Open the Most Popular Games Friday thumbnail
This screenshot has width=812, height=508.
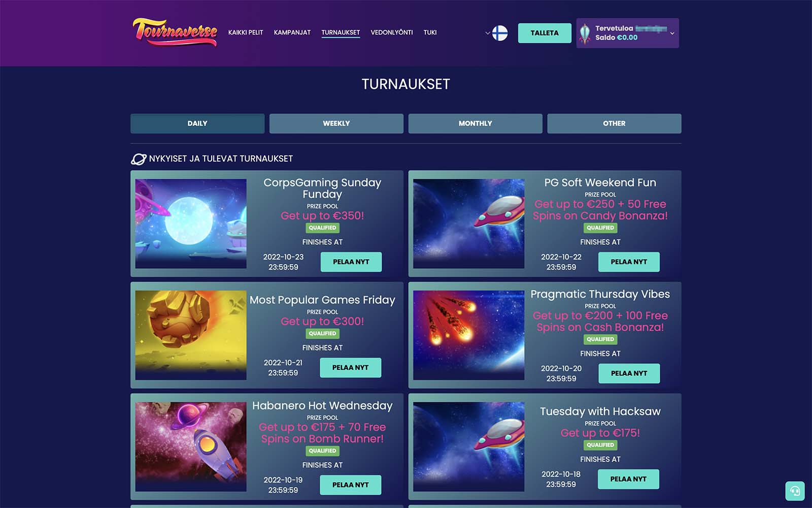pyautogui.click(x=191, y=335)
